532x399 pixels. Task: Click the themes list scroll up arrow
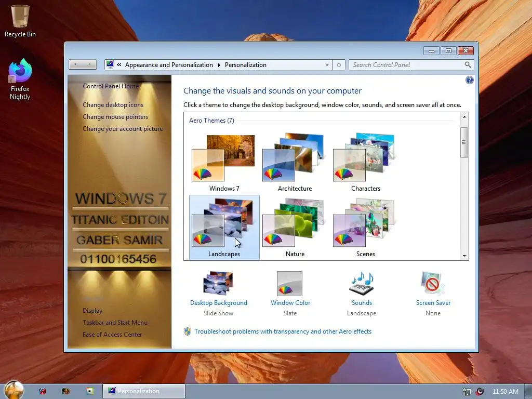click(464, 116)
